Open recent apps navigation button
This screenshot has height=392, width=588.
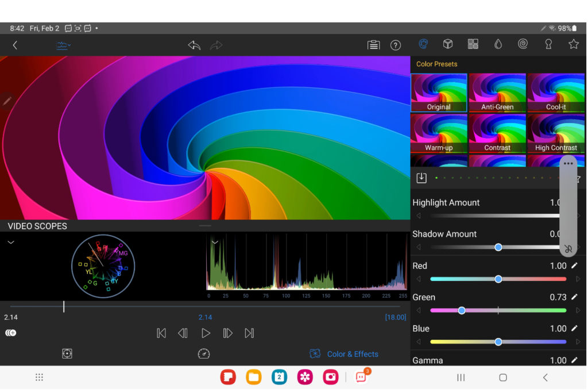461,378
